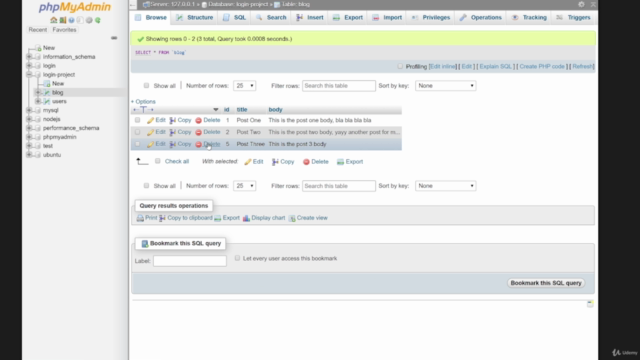Select checkbox for Post Two row
The image size is (640, 360).
tap(138, 132)
